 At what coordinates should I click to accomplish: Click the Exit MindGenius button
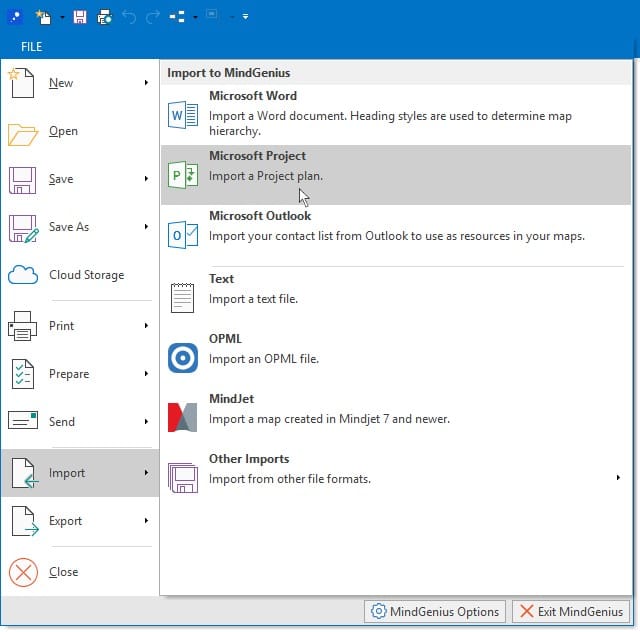click(571, 612)
